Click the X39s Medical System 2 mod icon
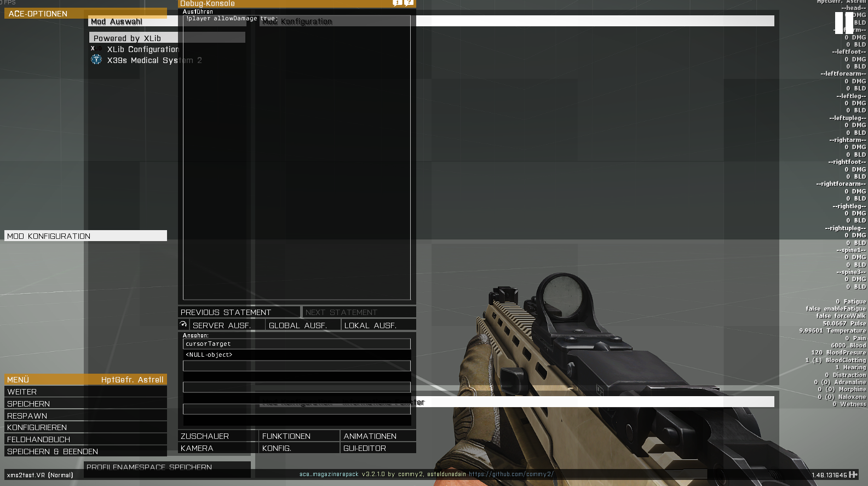This screenshot has width=868, height=486. click(x=96, y=60)
